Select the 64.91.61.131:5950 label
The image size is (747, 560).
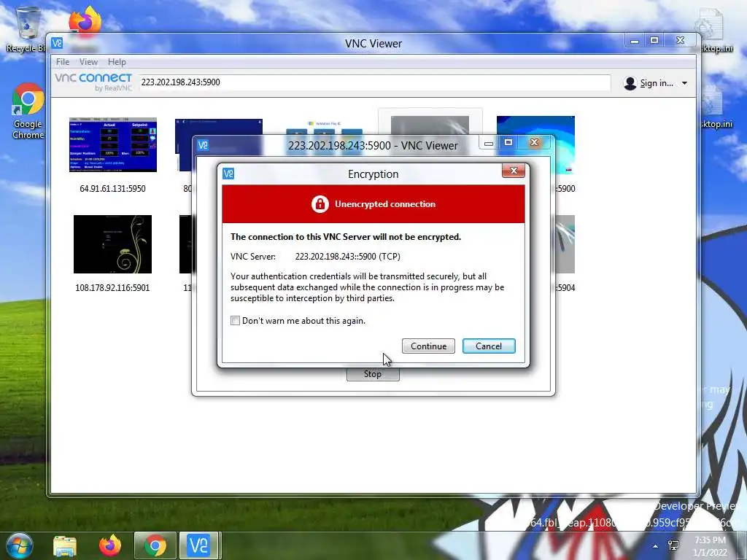coord(112,189)
